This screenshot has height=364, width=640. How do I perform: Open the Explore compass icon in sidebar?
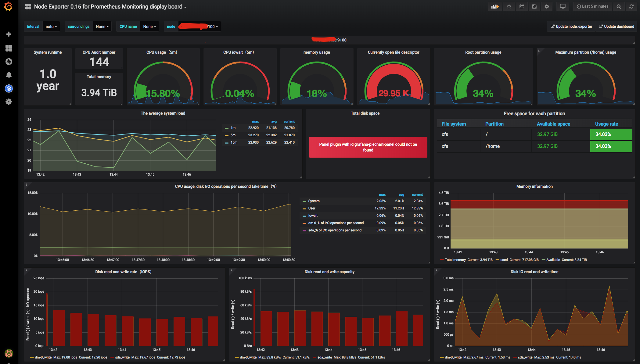[9, 62]
